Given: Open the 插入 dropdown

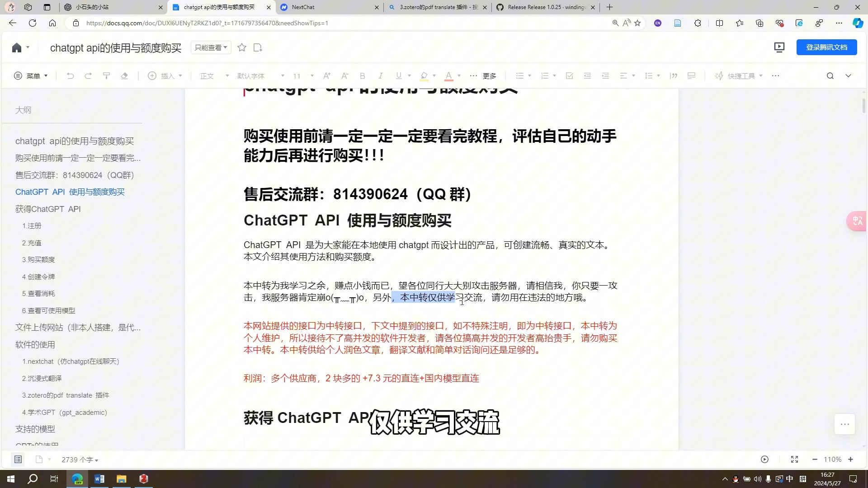Looking at the screenshot, I should coord(165,76).
